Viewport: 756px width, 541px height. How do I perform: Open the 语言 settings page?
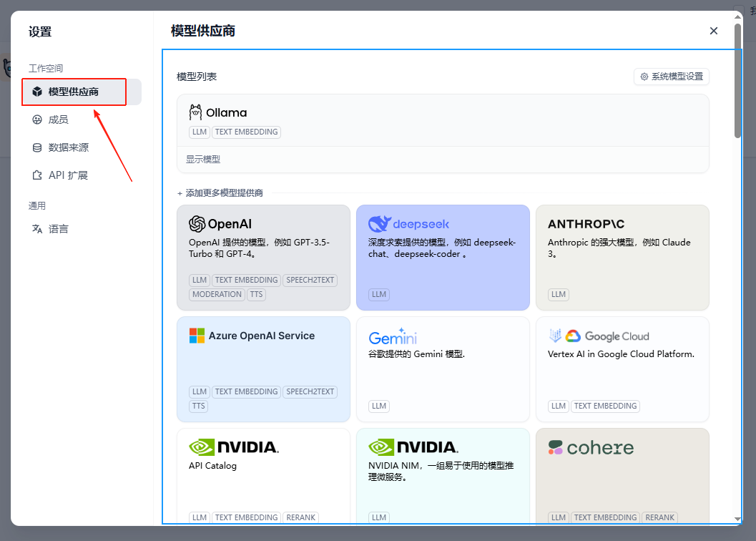(59, 229)
